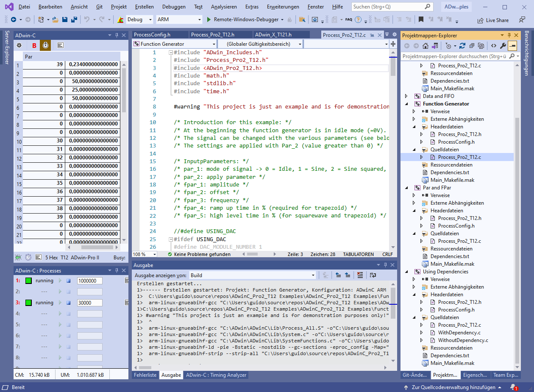Click the ADwin-C settings gear icon
This screenshot has height=392, width=534.
pos(19,45)
